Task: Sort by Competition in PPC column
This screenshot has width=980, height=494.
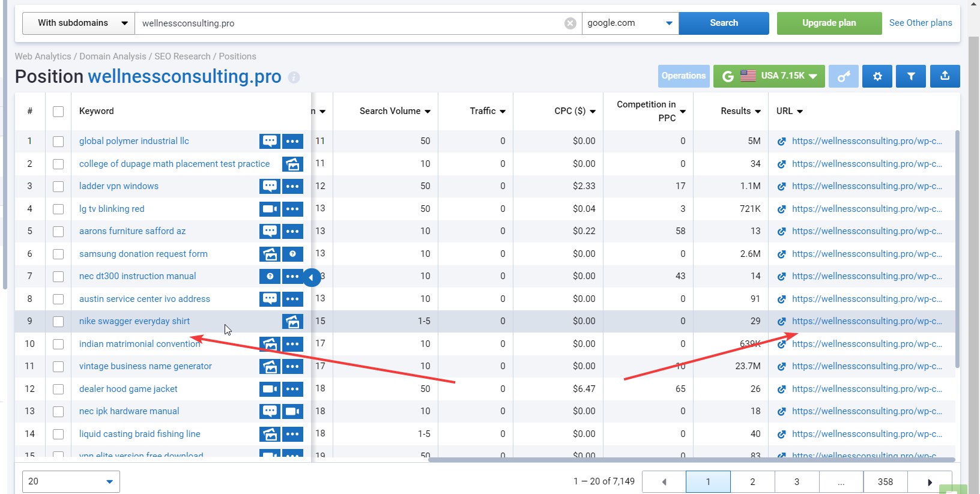Action: [651, 111]
